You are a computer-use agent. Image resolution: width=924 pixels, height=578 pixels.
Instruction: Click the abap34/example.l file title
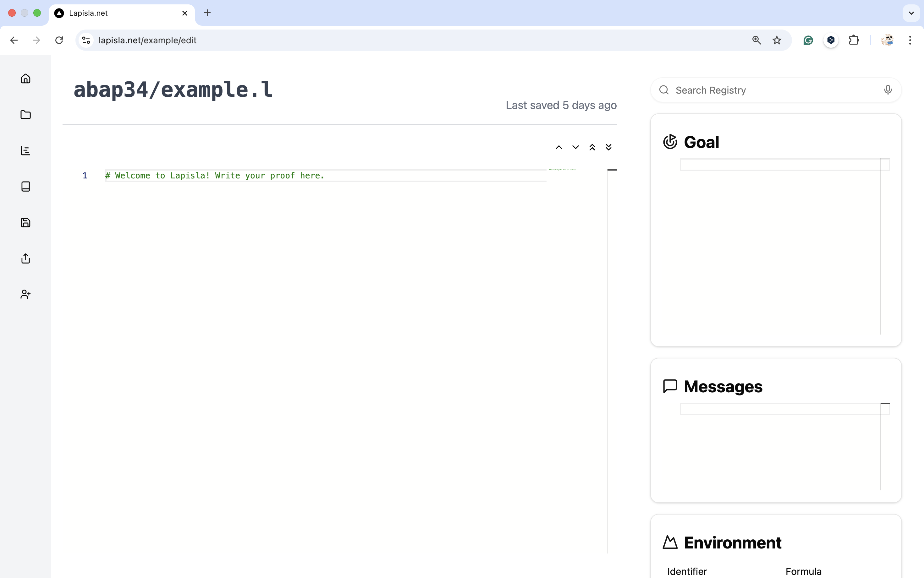173,90
